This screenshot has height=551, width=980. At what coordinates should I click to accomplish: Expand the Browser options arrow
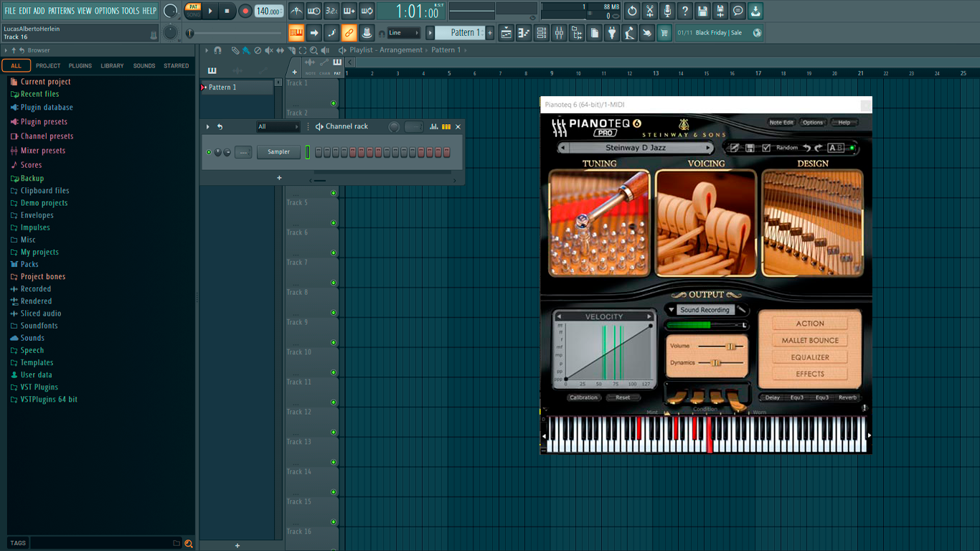pos(6,50)
